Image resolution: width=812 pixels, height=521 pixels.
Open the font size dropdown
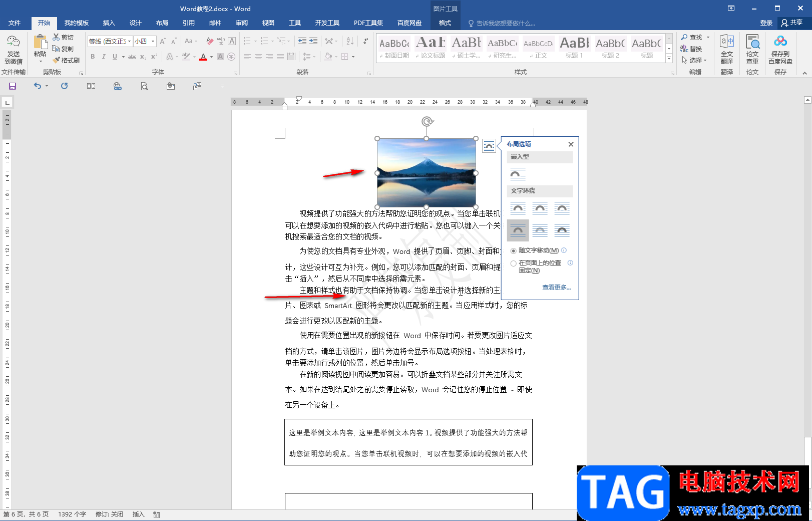pyautogui.click(x=153, y=41)
